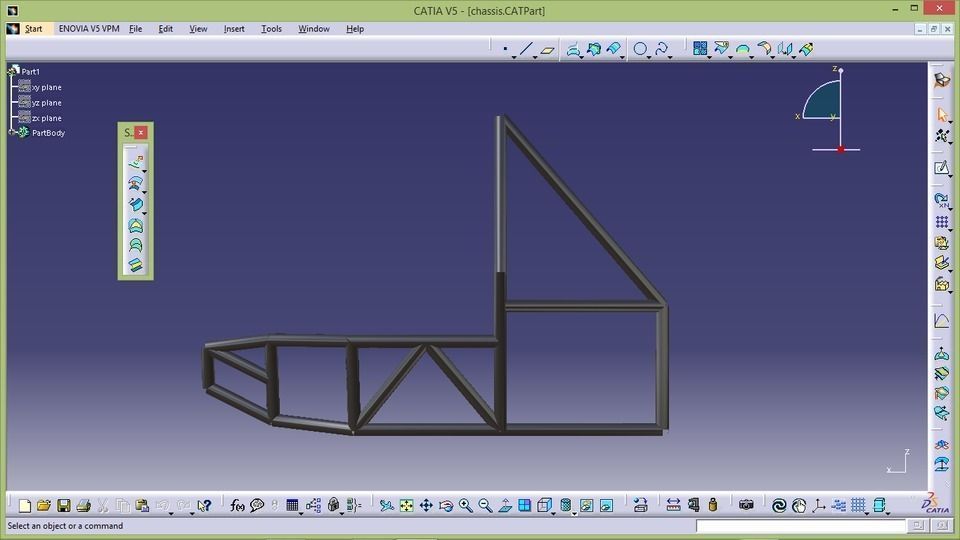Select the Plane creation tool
This screenshot has height=540, width=960.
coord(547,50)
